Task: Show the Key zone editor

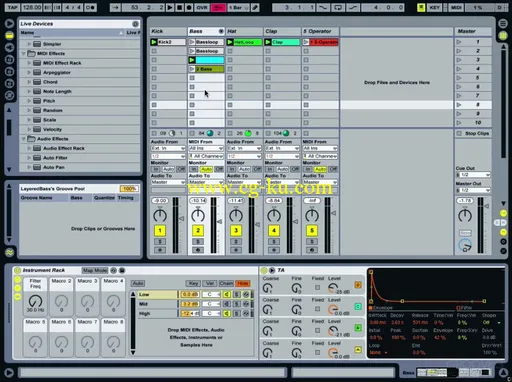Action: (x=193, y=283)
